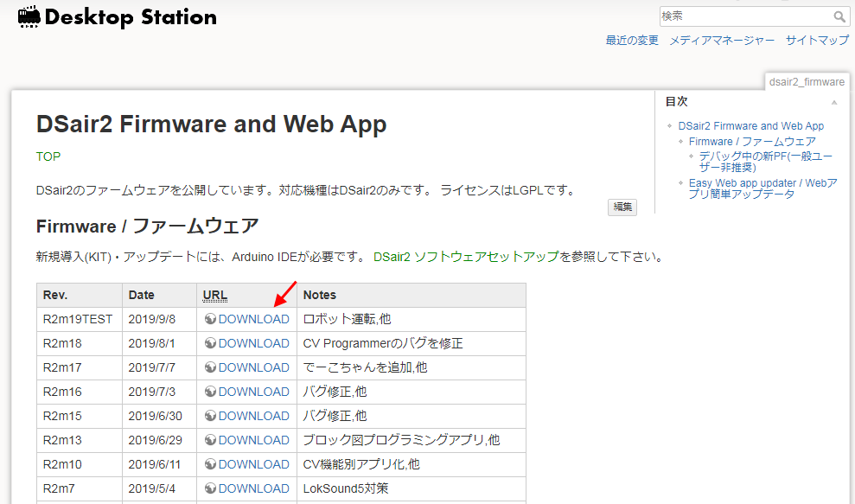Download the R2m10 firmware
The width and height of the screenshot is (855, 504).
point(253,464)
